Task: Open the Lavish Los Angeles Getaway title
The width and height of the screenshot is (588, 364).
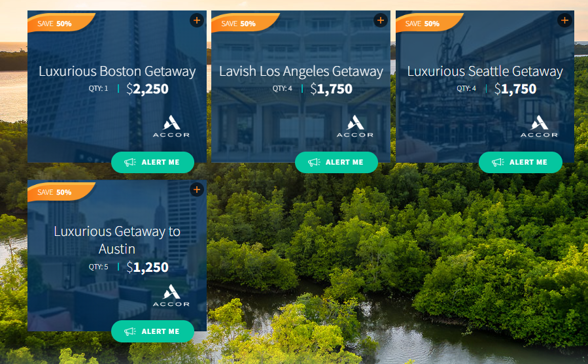Action: click(301, 71)
